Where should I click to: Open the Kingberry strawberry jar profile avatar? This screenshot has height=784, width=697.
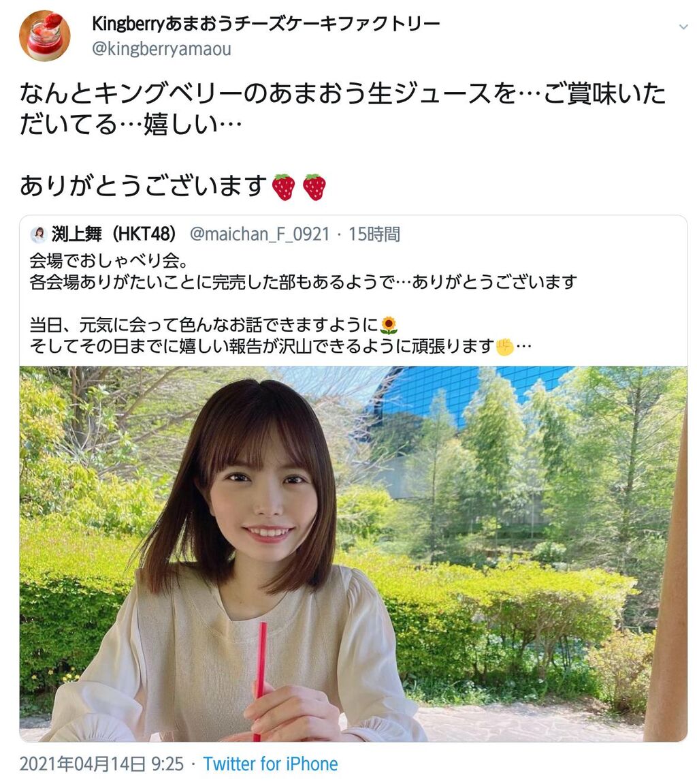point(44,35)
